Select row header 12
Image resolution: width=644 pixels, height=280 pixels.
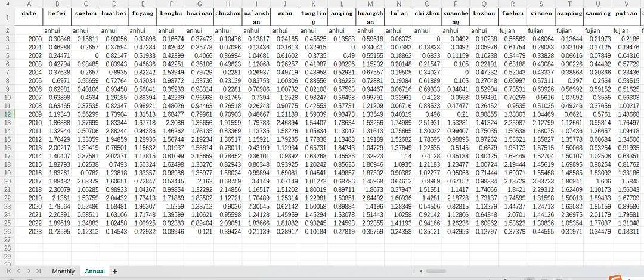tap(7, 113)
